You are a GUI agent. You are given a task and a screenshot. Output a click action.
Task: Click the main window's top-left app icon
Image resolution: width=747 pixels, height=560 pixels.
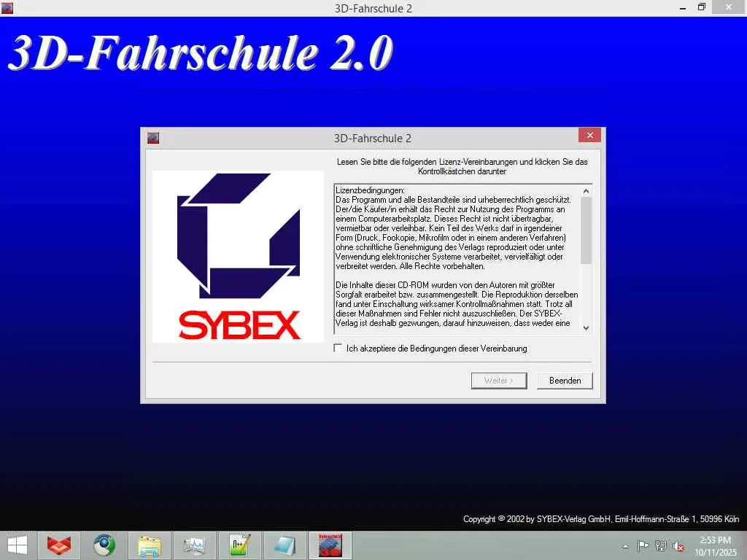7,7
